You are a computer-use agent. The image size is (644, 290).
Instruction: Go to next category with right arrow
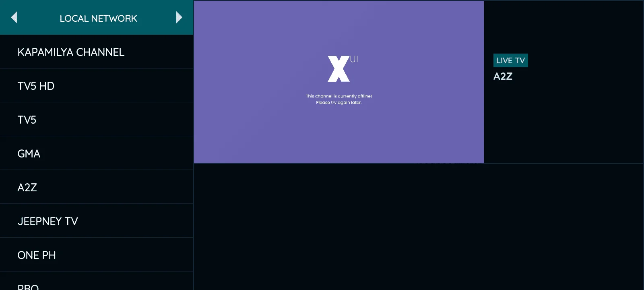[x=179, y=17]
